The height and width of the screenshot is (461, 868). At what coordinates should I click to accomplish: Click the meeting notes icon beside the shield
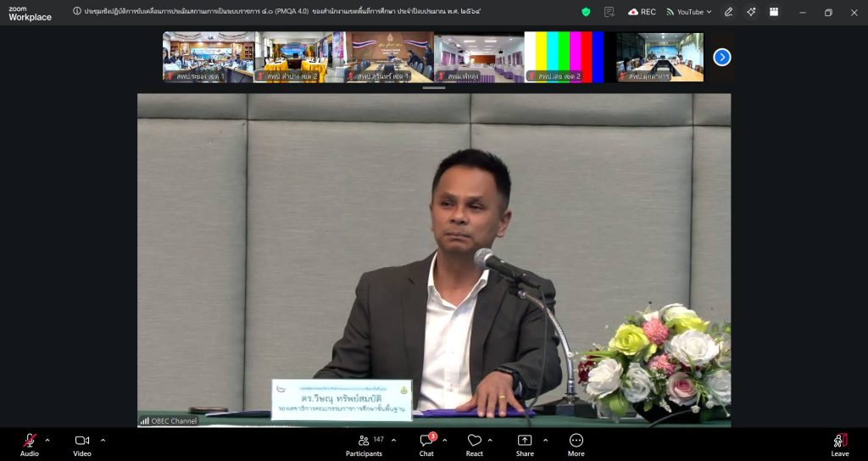click(x=609, y=12)
